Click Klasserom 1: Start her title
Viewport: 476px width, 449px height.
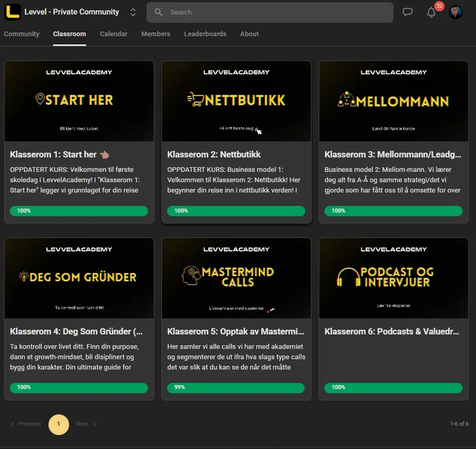pyautogui.click(x=53, y=154)
